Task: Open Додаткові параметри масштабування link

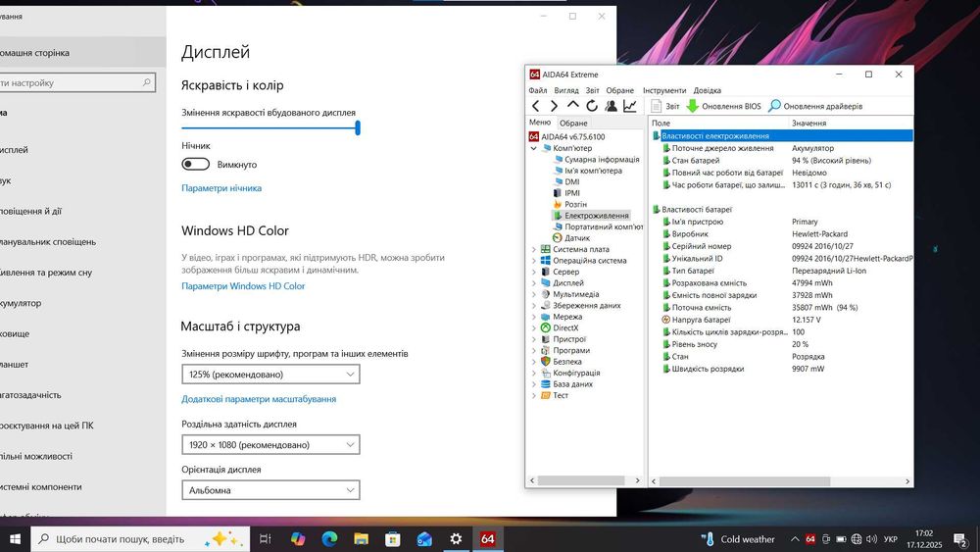Action: click(x=259, y=399)
